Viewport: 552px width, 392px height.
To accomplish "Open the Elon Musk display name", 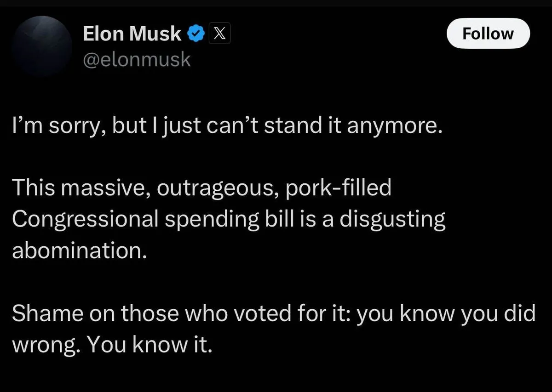I will click(x=132, y=34).
